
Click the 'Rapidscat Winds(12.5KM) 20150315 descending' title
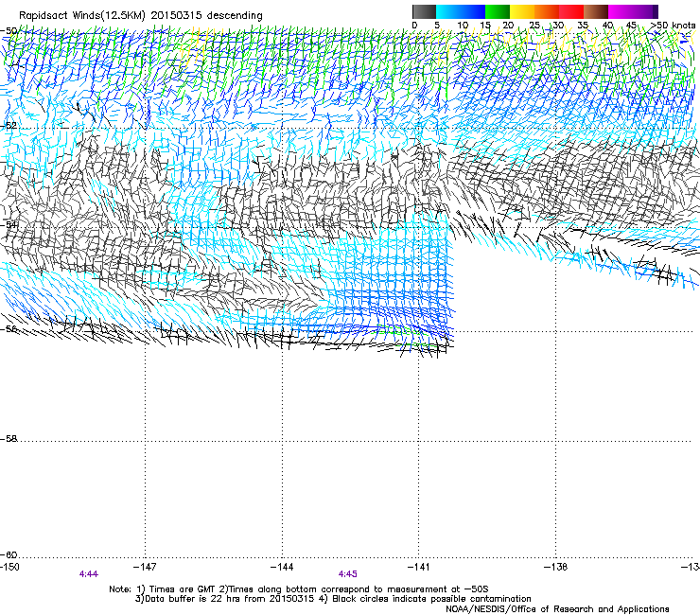click(141, 16)
